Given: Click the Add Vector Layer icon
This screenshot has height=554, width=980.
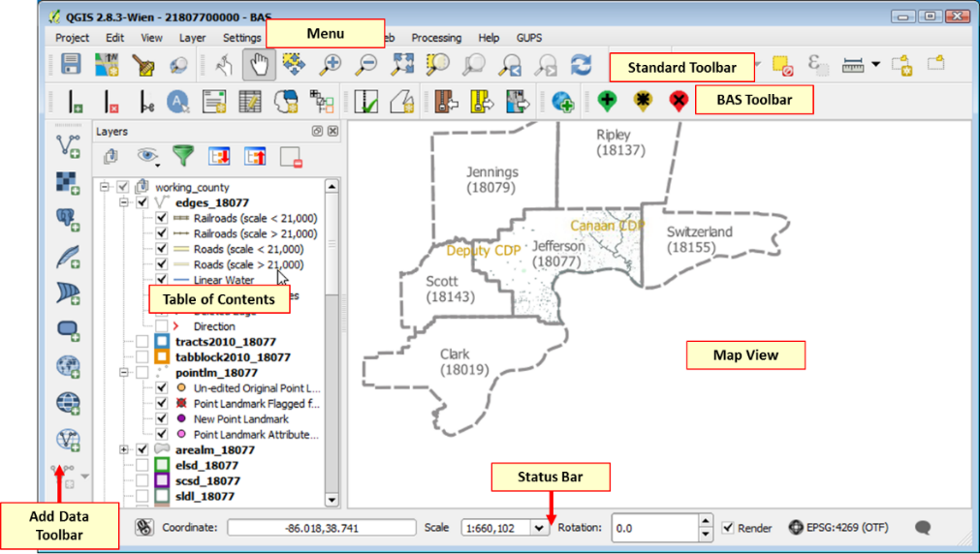Looking at the screenshot, I should (x=68, y=146).
